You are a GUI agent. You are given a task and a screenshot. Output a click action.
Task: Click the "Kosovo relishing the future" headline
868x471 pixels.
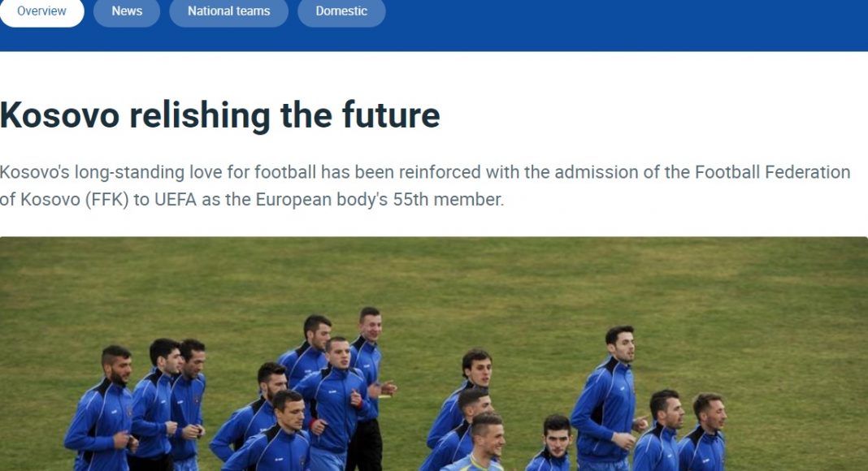tap(219, 115)
